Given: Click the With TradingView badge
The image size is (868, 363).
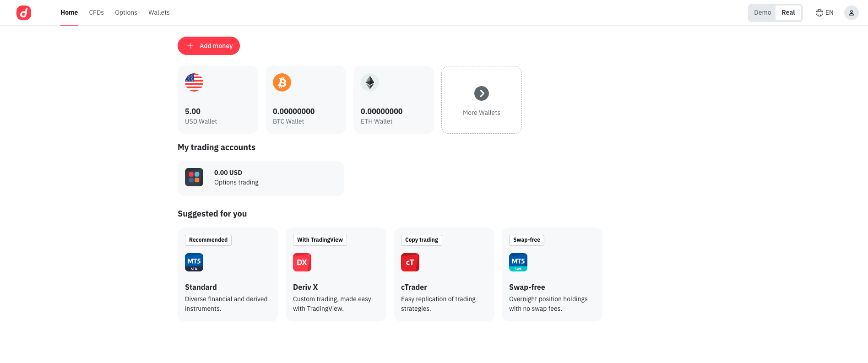Looking at the screenshot, I should point(320,240).
